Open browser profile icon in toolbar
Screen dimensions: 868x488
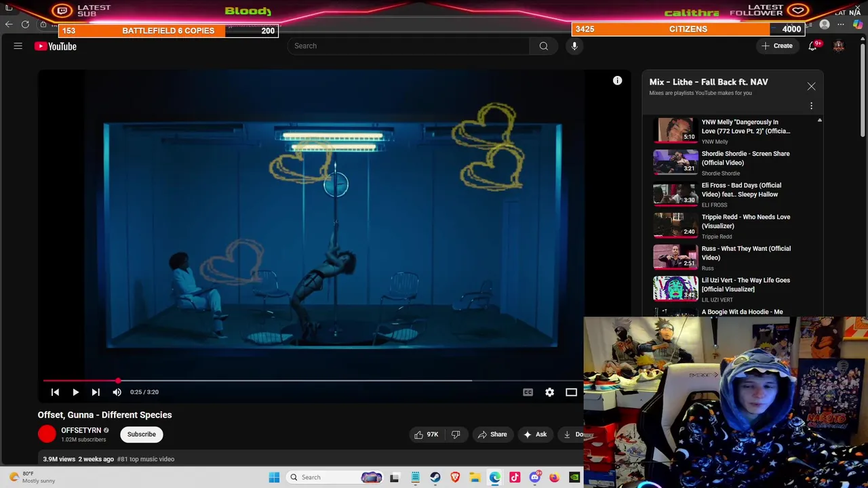[x=824, y=24]
